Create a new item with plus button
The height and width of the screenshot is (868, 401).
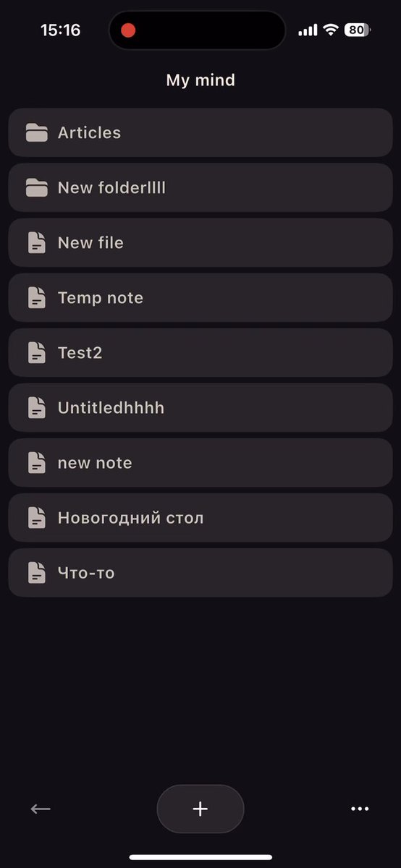pos(200,809)
